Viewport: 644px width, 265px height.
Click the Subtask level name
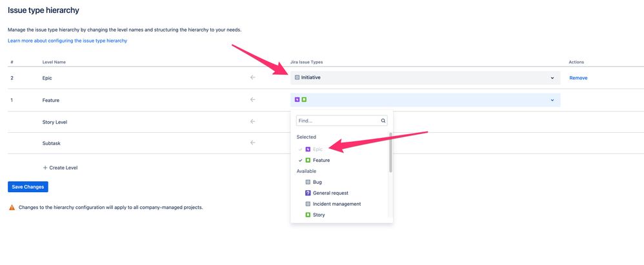[x=52, y=143]
